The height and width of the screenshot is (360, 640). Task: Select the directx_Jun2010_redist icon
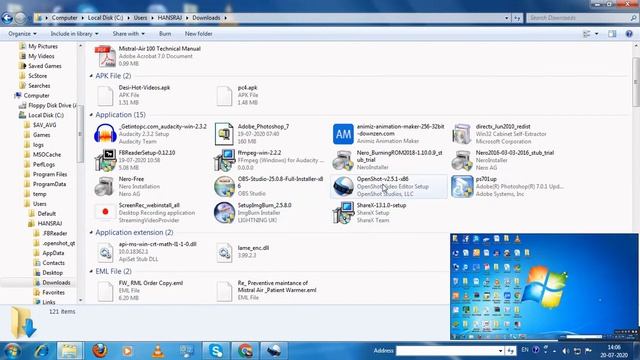point(462,134)
